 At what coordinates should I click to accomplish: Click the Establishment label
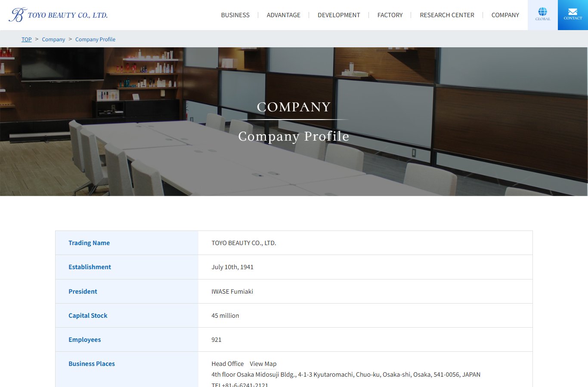pos(90,267)
